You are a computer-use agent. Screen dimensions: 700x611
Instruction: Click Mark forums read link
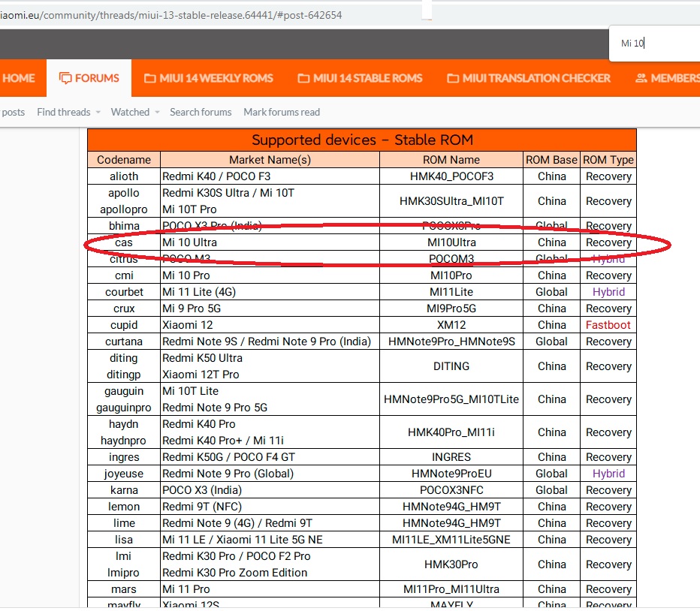(282, 112)
